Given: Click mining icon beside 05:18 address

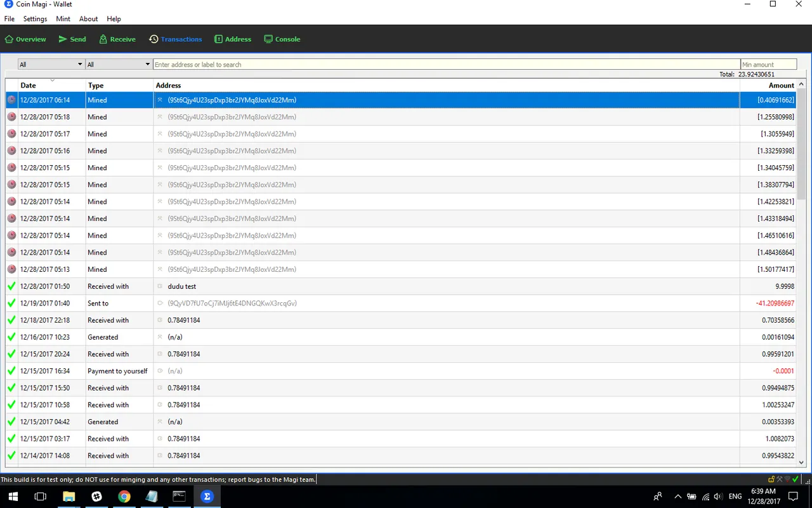Looking at the screenshot, I should click(x=160, y=117).
